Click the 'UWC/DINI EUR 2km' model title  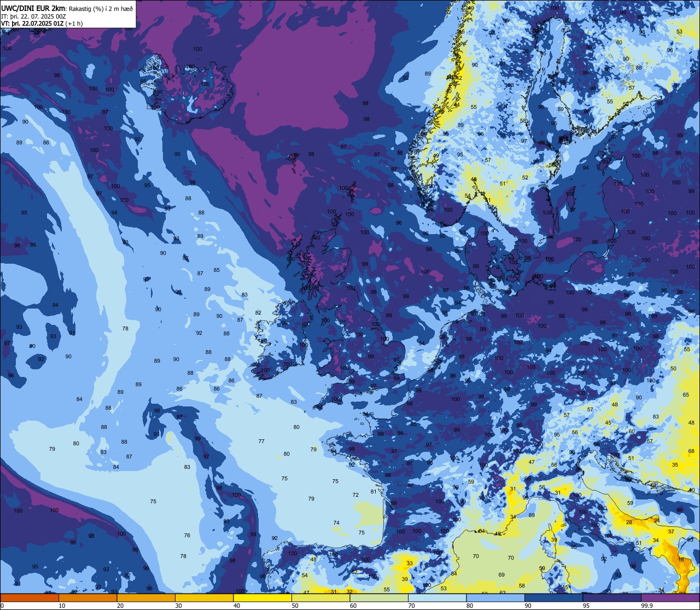(x=34, y=8)
